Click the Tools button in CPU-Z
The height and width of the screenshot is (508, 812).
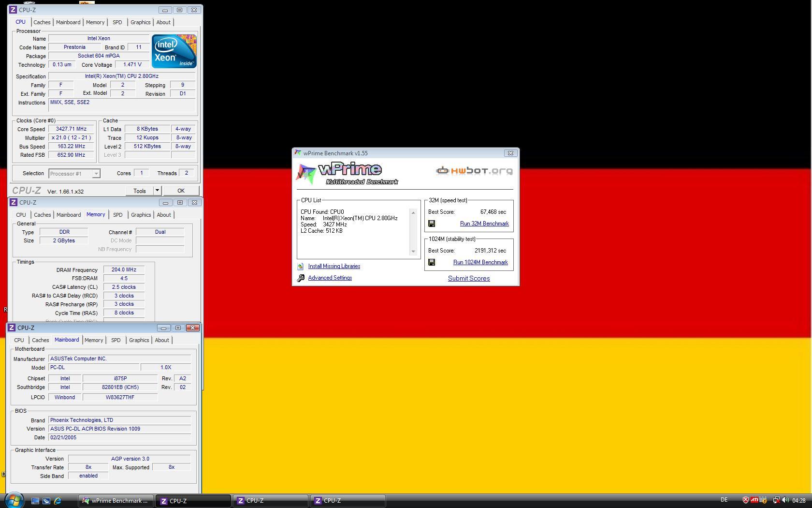(140, 191)
